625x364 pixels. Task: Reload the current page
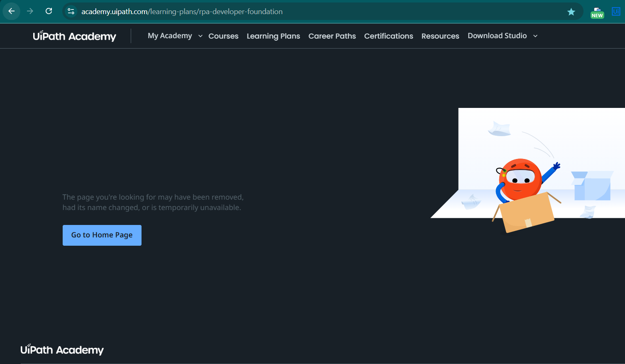[x=49, y=11]
